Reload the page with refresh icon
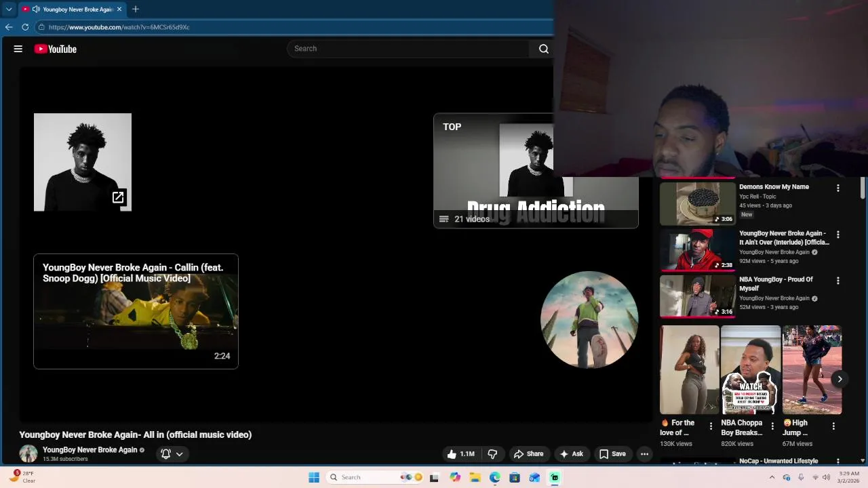The width and height of the screenshot is (868, 488). pyautogui.click(x=25, y=27)
